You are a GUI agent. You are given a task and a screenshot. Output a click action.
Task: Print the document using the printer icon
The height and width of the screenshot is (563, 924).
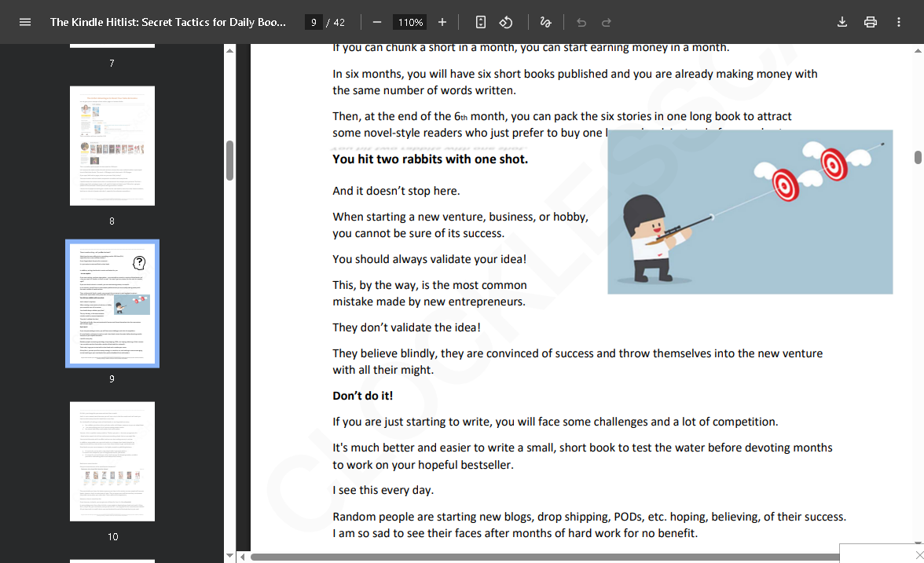871,22
